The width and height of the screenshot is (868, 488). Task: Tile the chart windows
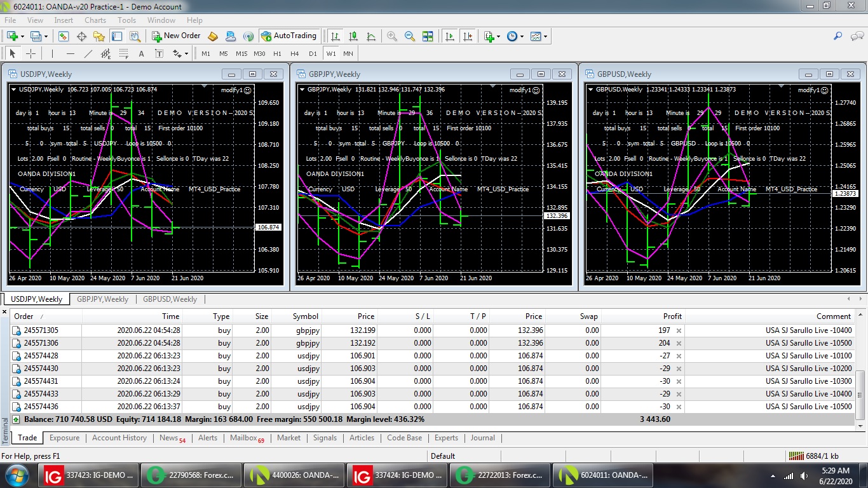point(428,36)
